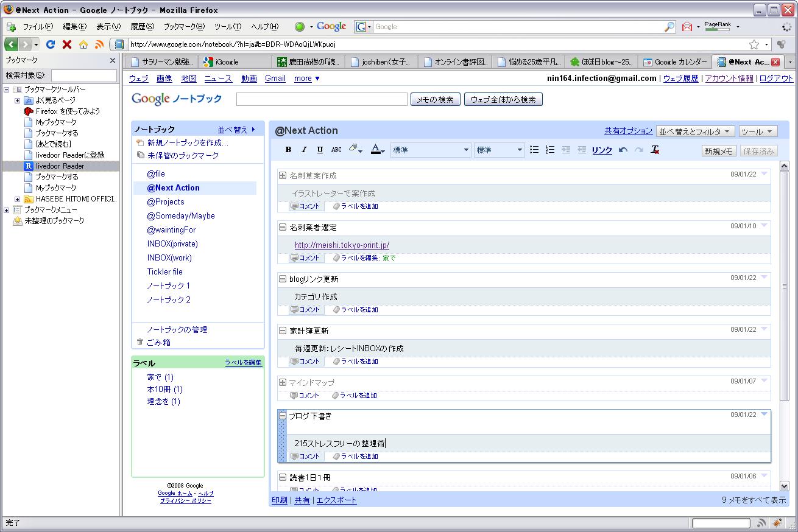
Task: Open the text color picker (A) in toolbar
Action: pyautogui.click(x=378, y=150)
